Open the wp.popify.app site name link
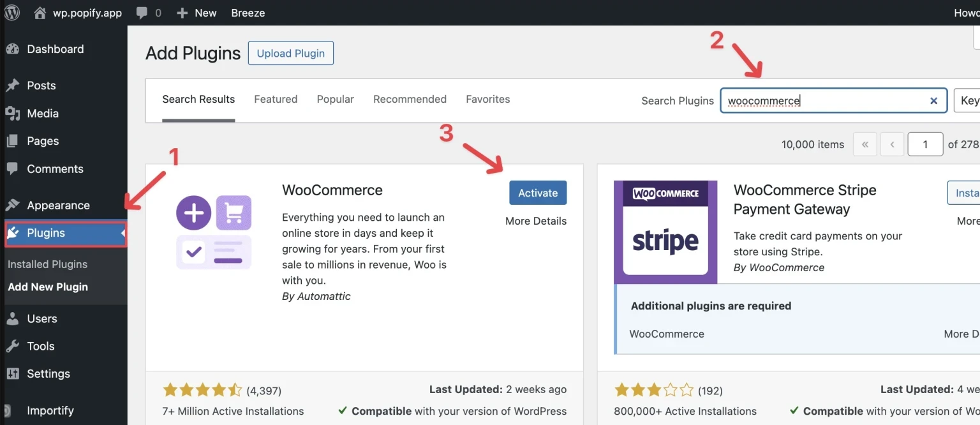Image resolution: width=980 pixels, height=425 pixels. pos(87,13)
